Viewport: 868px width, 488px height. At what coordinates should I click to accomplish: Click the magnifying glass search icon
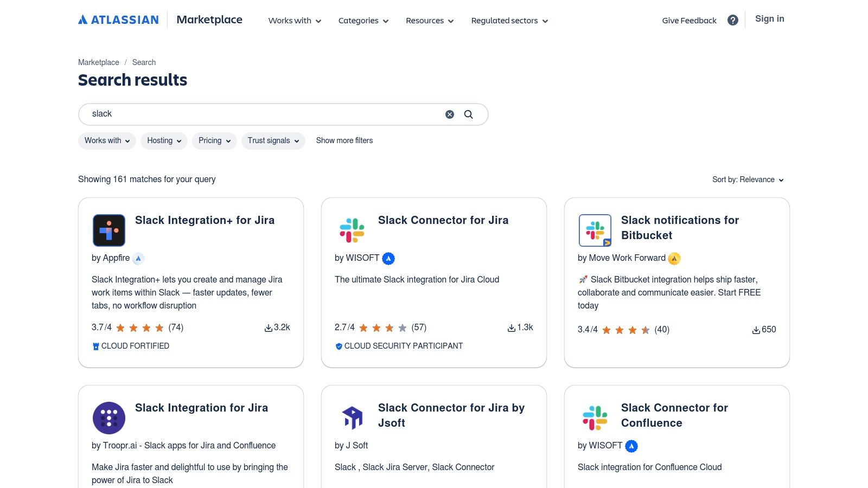tap(469, 114)
